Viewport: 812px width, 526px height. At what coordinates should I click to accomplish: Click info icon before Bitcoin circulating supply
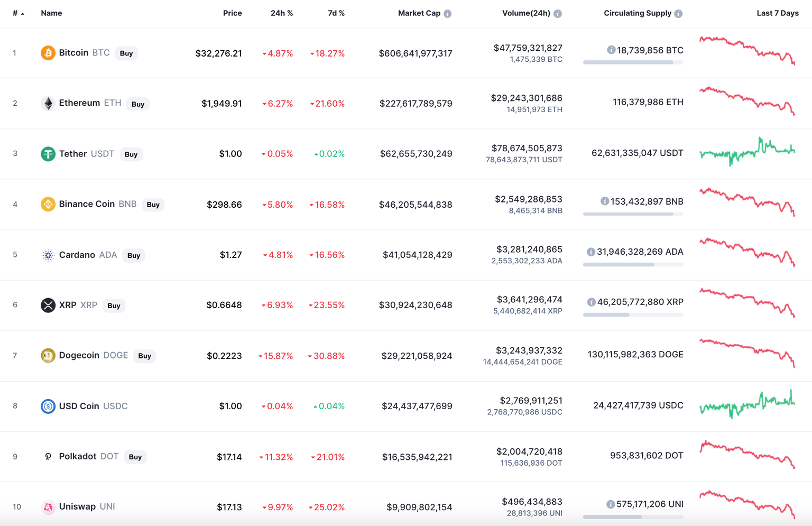(x=611, y=50)
